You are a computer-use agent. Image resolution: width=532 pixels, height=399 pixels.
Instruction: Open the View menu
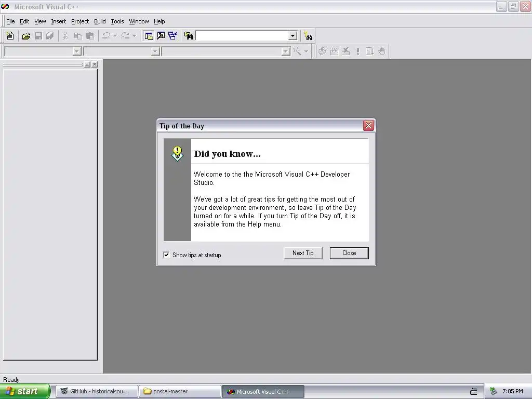[40, 21]
